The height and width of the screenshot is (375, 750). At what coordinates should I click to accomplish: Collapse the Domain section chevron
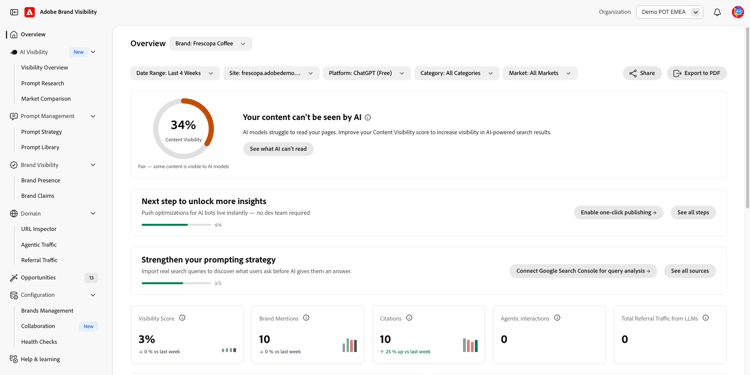[x=93, y=214]
